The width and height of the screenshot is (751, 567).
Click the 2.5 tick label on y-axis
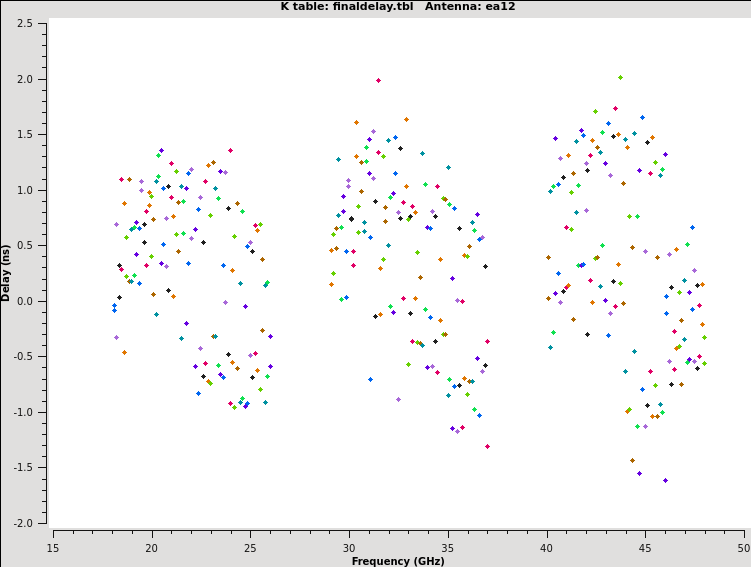32,23
